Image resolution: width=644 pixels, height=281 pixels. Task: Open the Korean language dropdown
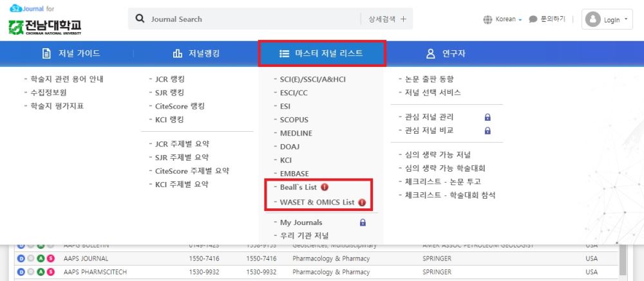(509, 19)
